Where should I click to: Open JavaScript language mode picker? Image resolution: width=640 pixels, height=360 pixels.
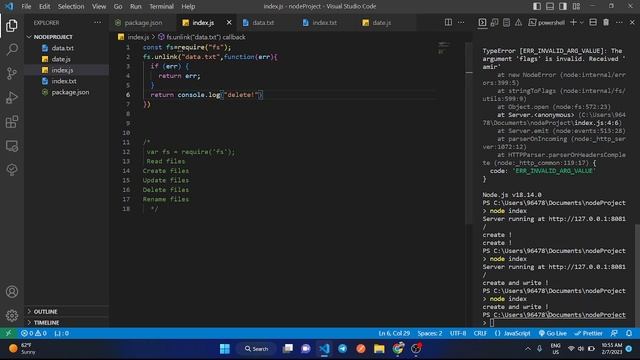point(512,333)
